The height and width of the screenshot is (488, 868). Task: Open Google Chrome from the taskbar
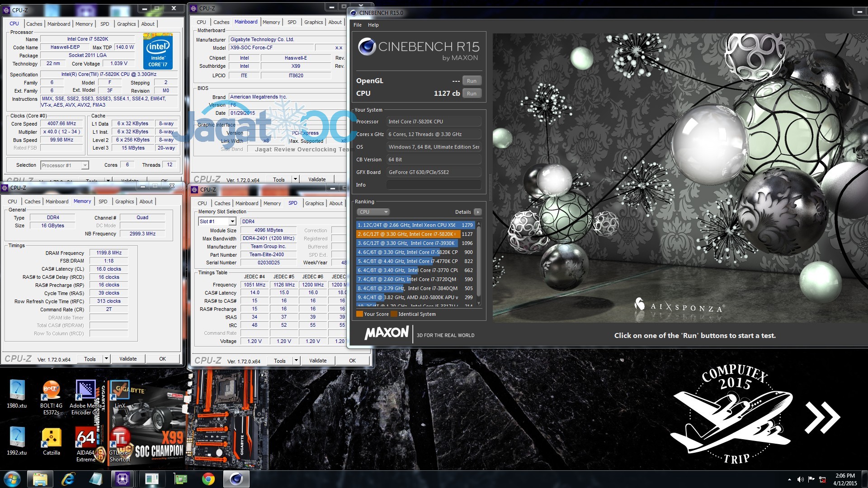[x=208, y=479]
